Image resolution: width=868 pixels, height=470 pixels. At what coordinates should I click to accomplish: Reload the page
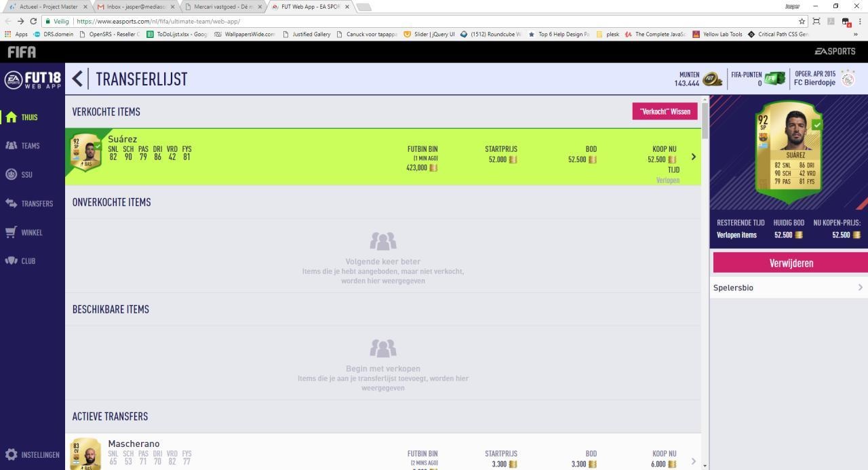[33, 21]
